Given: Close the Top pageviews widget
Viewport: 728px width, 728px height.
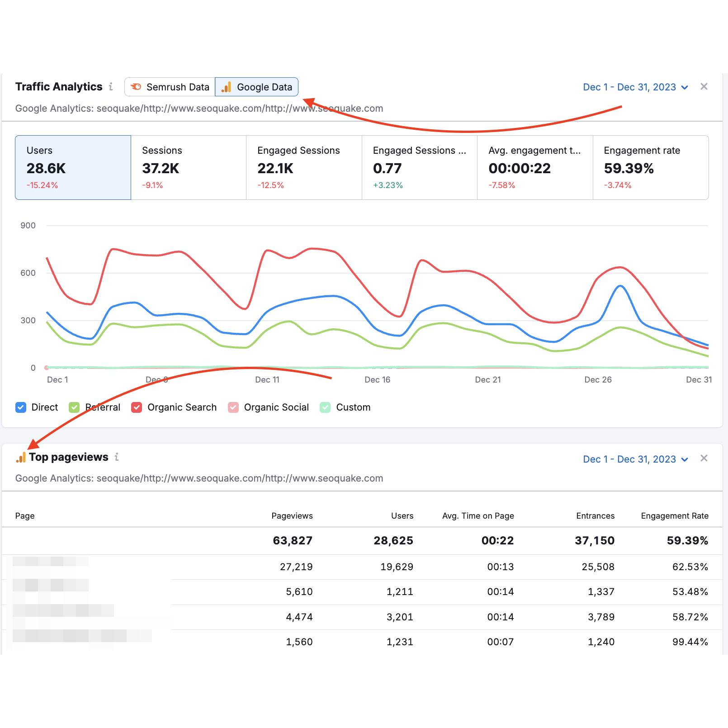Looking at the screenshot, I should (704, 458).
